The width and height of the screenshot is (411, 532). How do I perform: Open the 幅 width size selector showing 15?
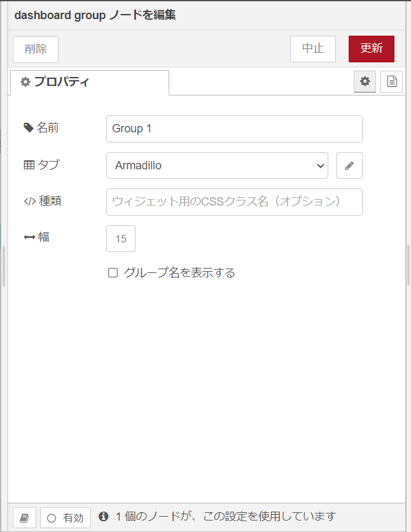pyautogui.click(x=121, y=239)
